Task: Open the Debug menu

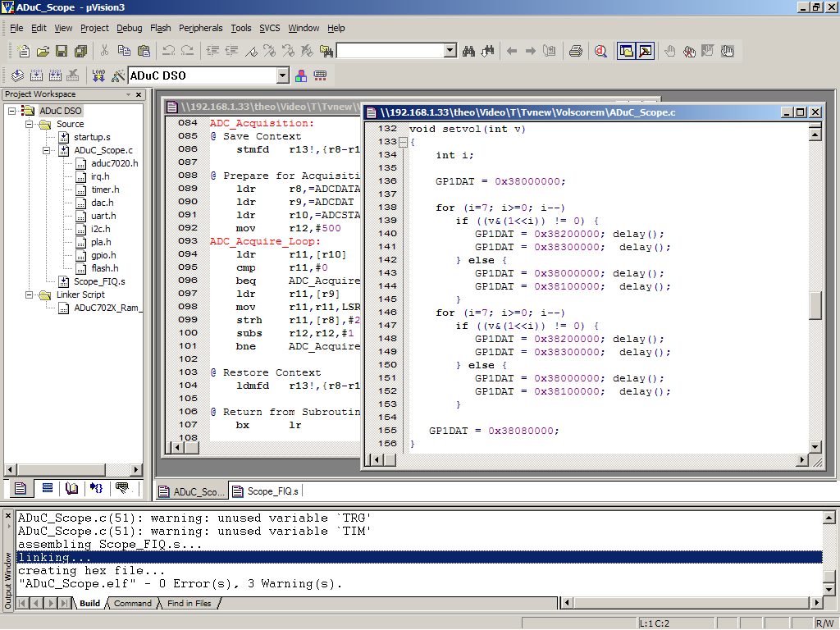Action: (129, 28)
